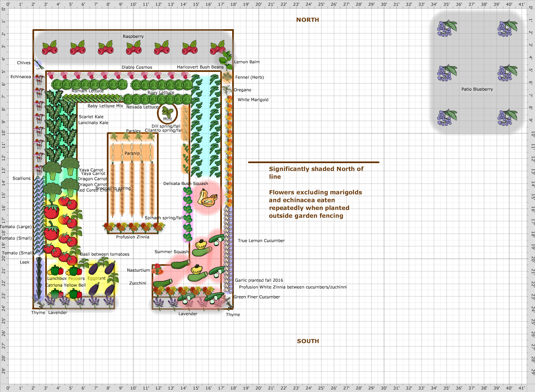Select the Scallions label
The image size is (535, 392).
tap(21, 178)
